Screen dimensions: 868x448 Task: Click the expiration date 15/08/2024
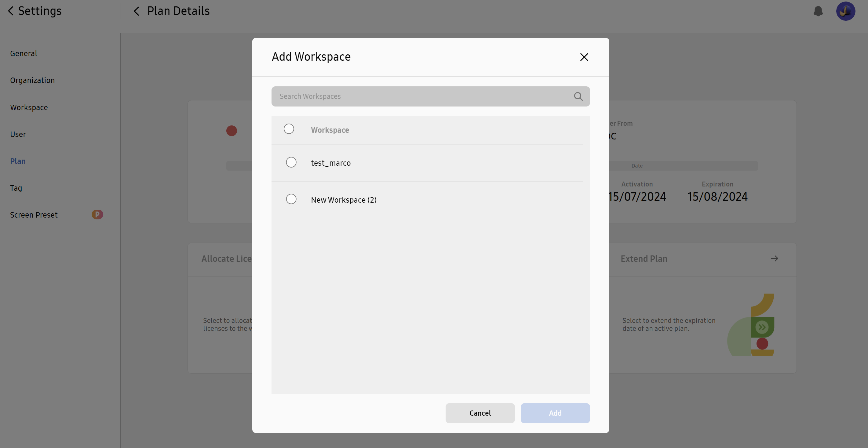pos(717,197)
